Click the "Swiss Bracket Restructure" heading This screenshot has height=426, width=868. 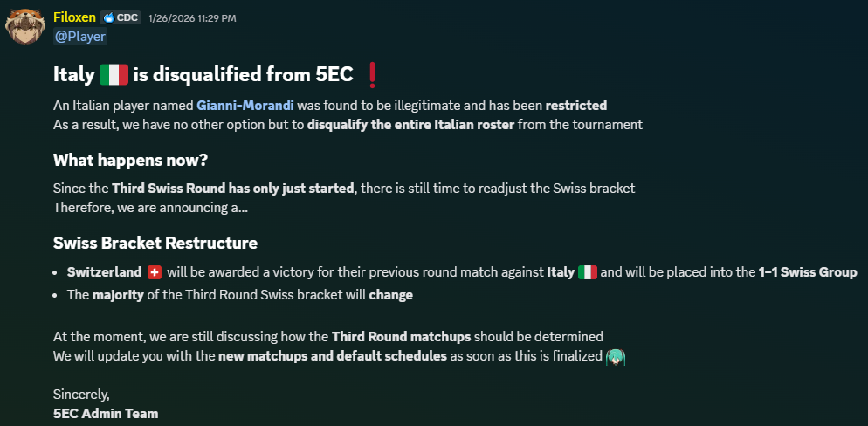click(x=155, y=242)
